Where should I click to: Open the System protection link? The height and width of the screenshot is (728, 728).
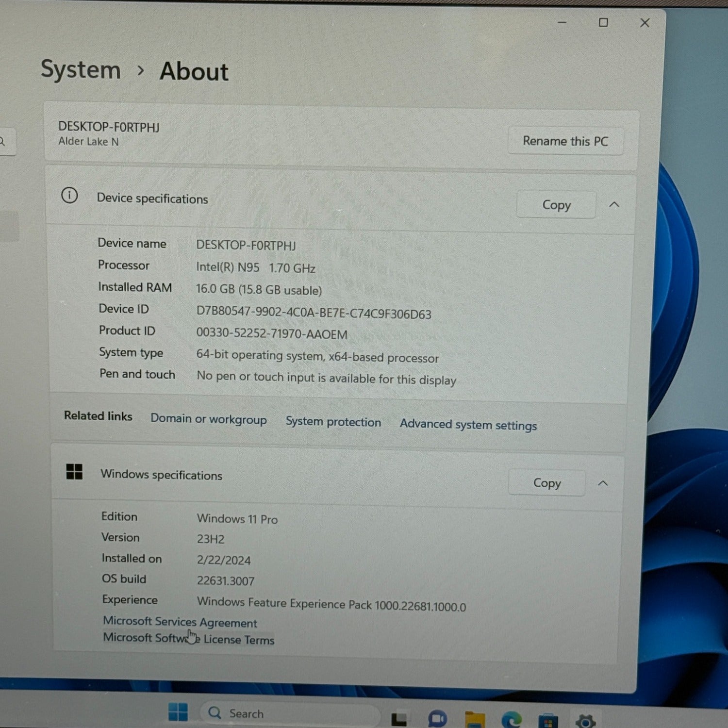333,422
